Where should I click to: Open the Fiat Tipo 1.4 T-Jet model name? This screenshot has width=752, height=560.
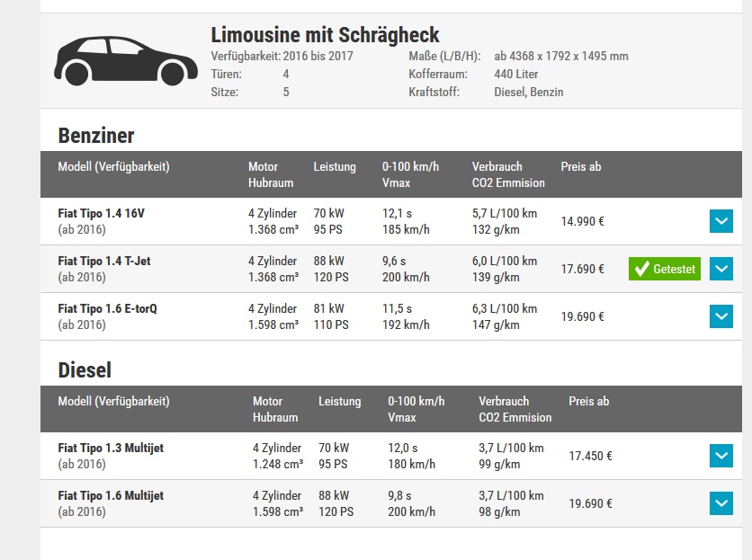104,262
